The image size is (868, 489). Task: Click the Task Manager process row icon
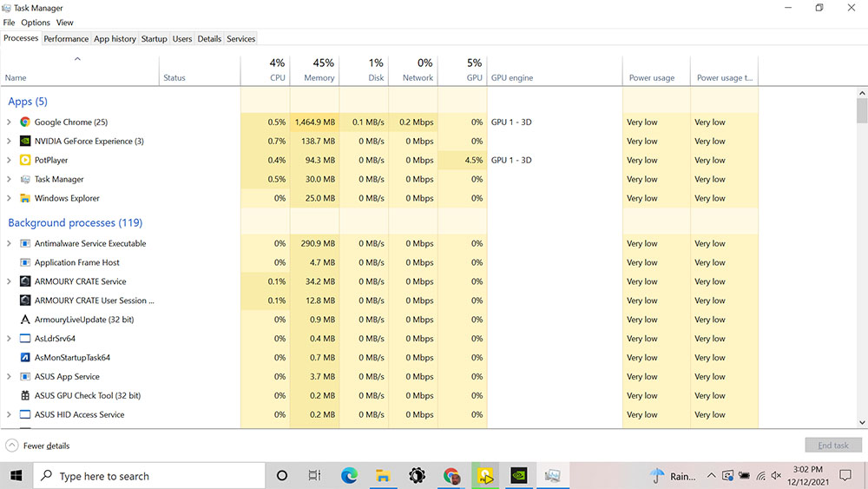click(25, 179)
